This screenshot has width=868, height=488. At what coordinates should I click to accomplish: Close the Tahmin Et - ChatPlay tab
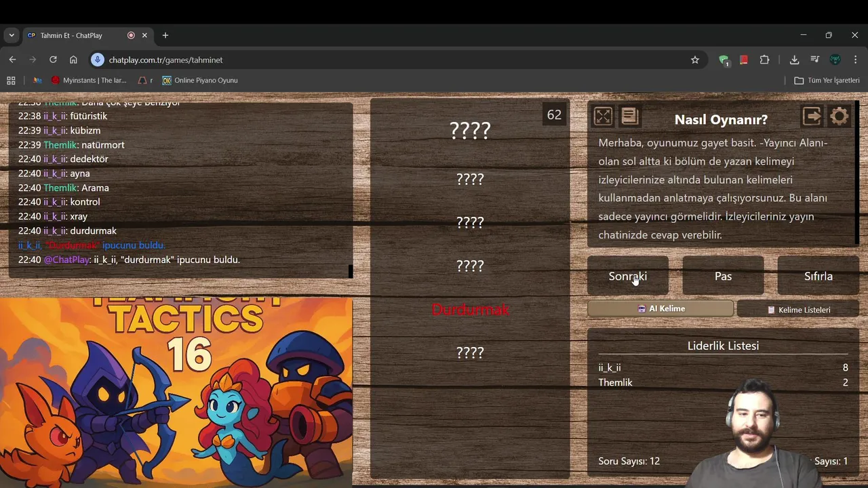(x=144, y=35)
